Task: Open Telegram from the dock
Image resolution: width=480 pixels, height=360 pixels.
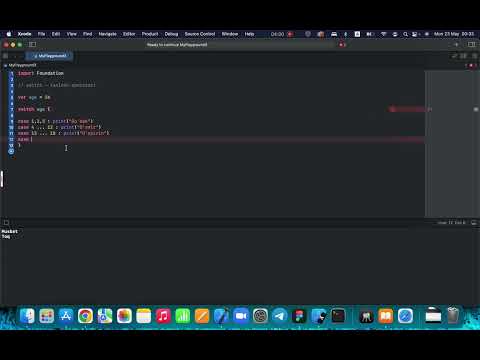Action: 279,315
